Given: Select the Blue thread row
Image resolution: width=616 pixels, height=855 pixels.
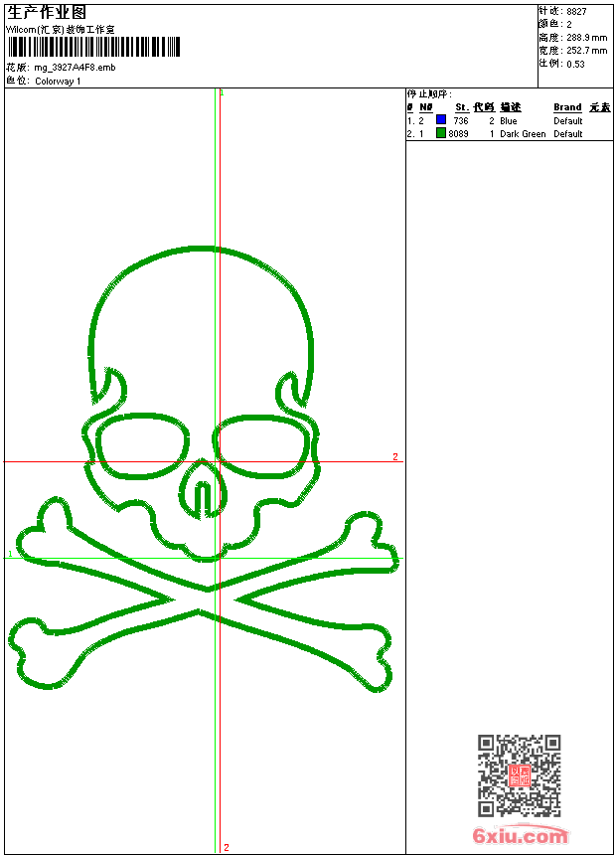Looking at the screenshot, I should (508, 120).
